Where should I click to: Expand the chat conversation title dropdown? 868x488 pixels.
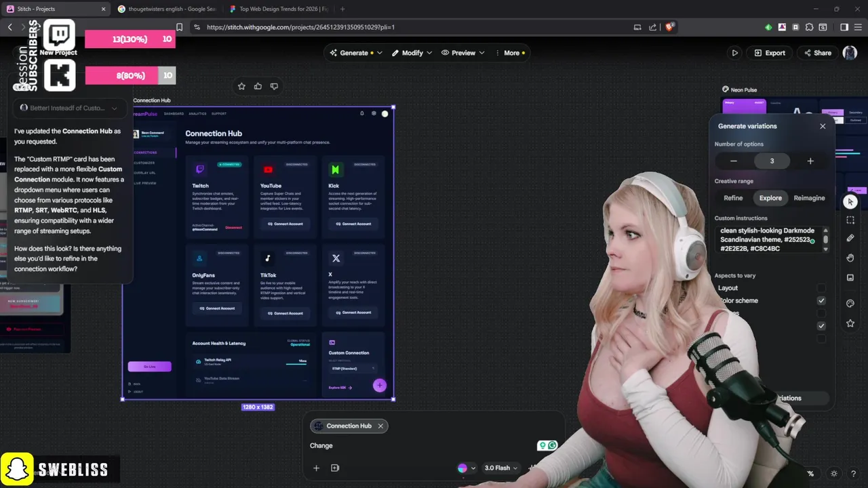tap(114, 108)
